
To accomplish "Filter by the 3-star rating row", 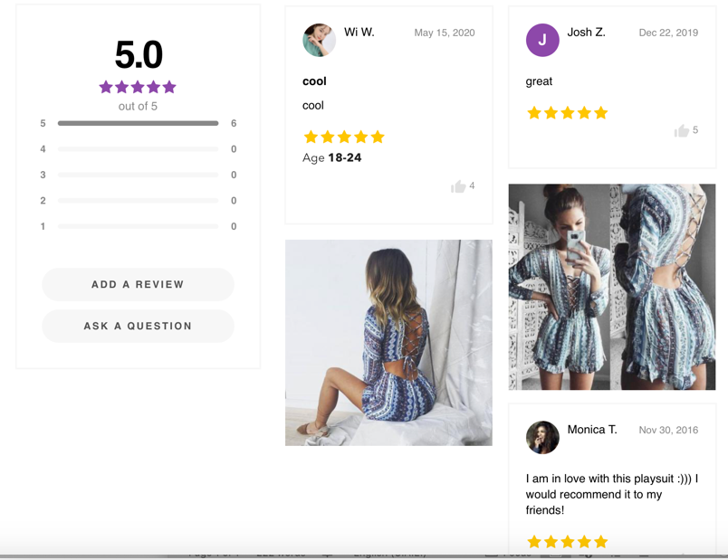I will tap(138, 175).
